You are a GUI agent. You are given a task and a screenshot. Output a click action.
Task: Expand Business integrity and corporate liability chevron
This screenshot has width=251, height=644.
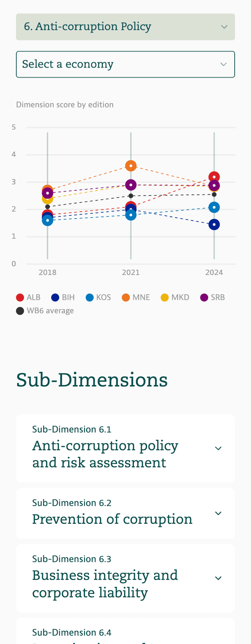click(218, 578)
